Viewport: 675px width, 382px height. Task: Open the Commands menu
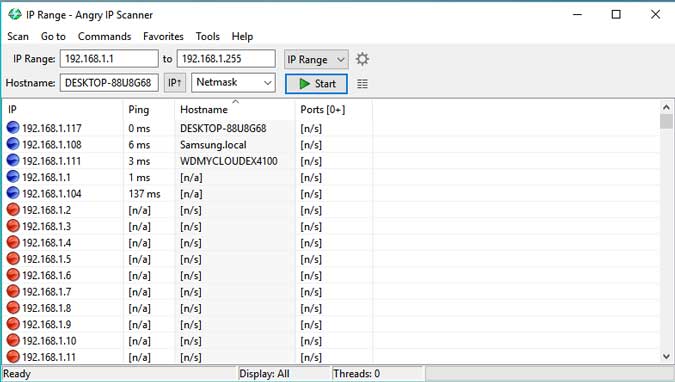pos(104,37)
